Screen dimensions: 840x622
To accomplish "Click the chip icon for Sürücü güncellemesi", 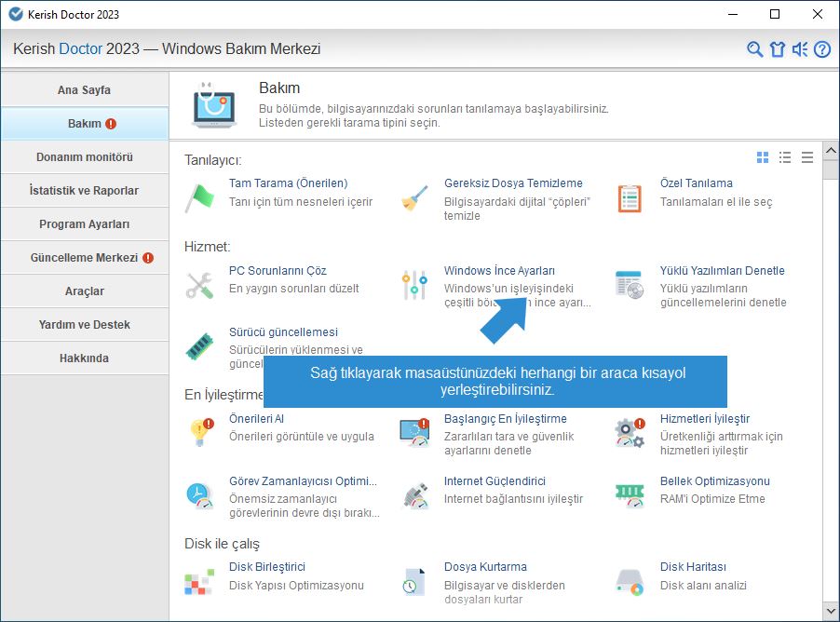I will point(200,346).
